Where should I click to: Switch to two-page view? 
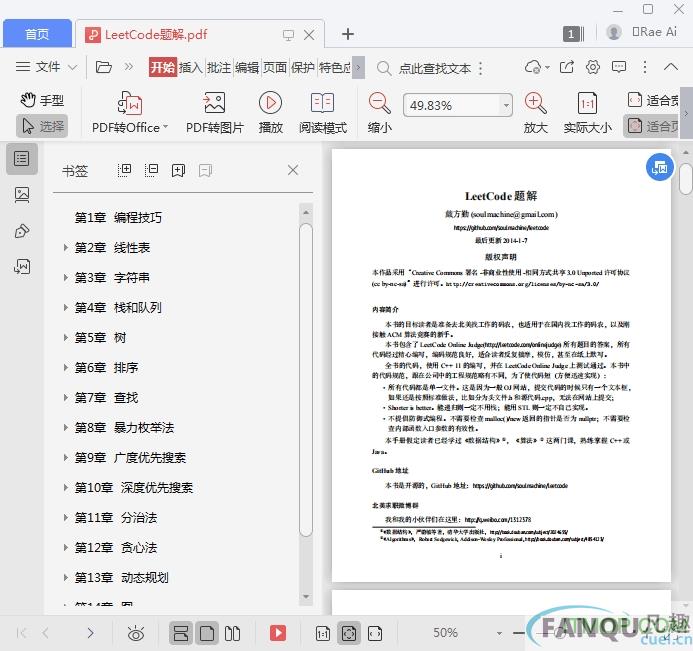(x=232, y=633)
